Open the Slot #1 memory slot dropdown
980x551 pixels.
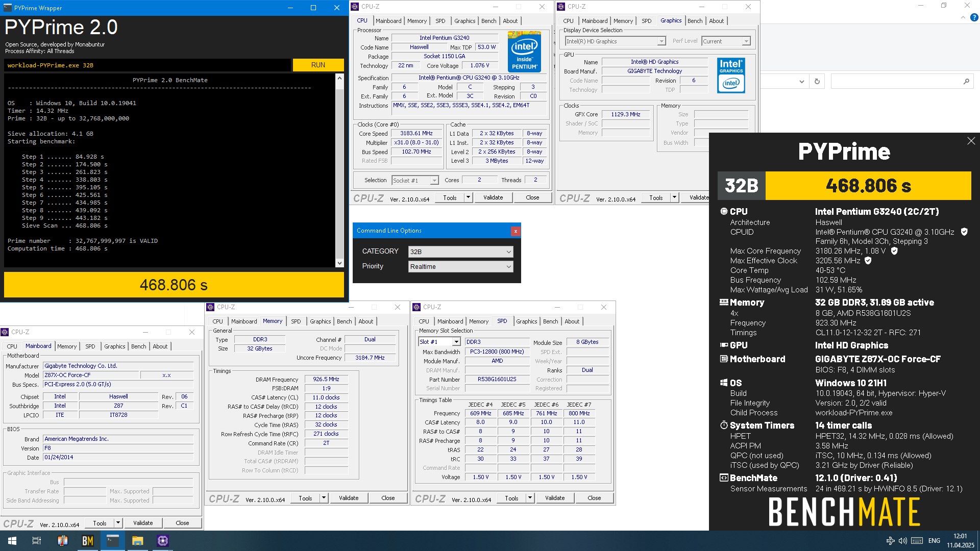coord(439,342)
